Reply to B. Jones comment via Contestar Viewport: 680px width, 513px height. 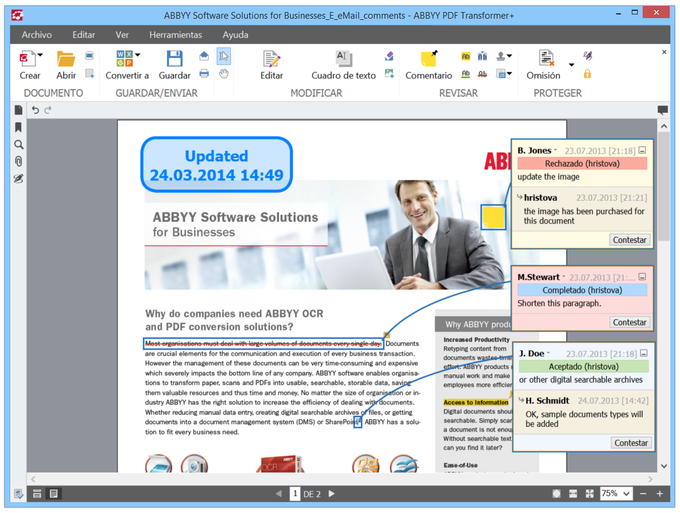(x=630, y=240)
